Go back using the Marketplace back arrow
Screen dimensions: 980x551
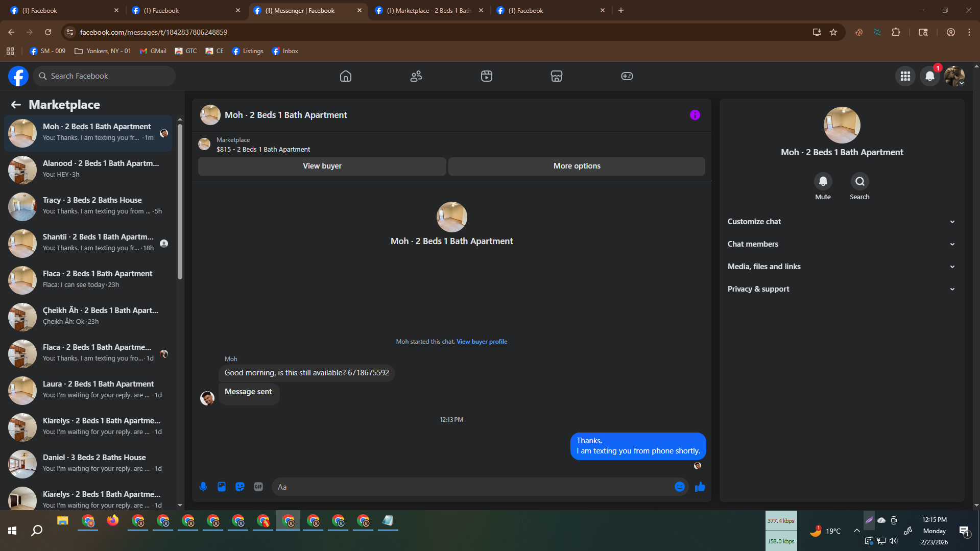tap(16, 105)
